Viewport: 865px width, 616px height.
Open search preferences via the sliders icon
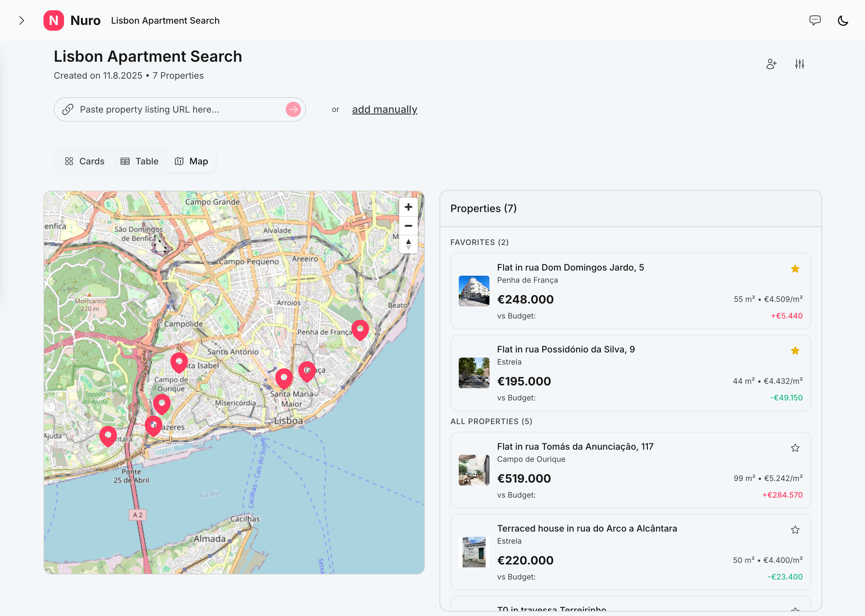(799, 64)
